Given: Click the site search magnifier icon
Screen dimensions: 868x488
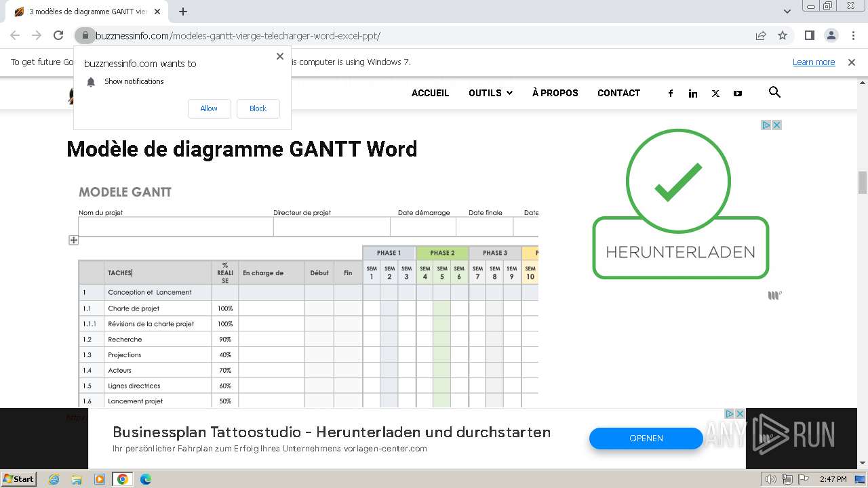Looking at the screenshot, I should tap(774, 92).
